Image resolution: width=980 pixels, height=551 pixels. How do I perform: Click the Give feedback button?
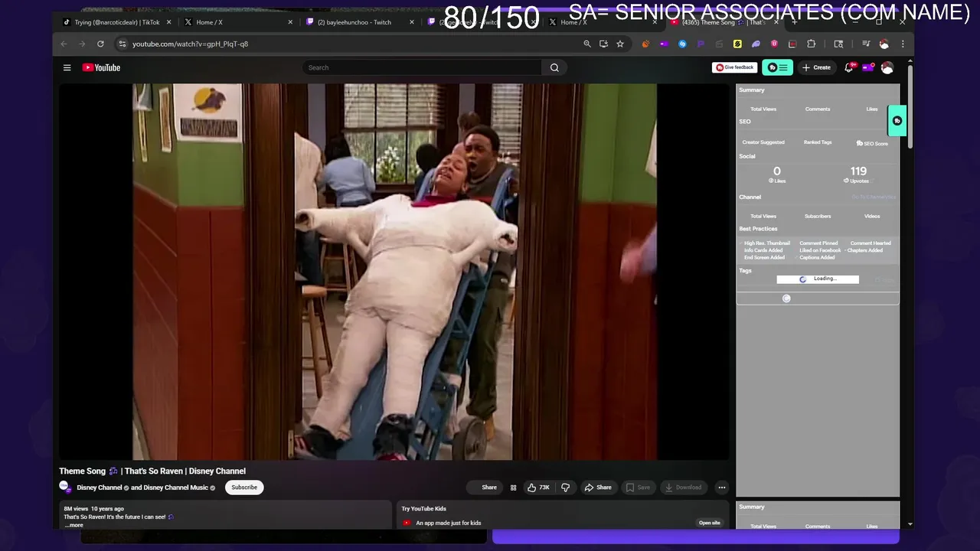735,67
